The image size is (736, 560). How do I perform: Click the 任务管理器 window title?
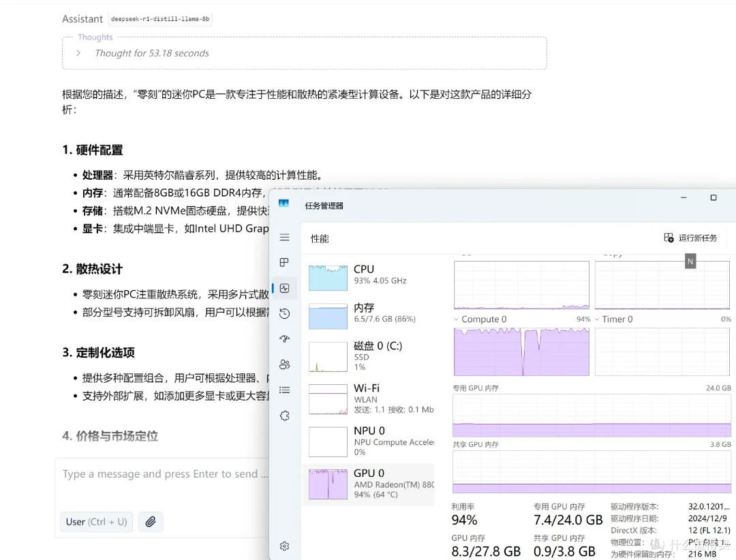tap(324, 206)
